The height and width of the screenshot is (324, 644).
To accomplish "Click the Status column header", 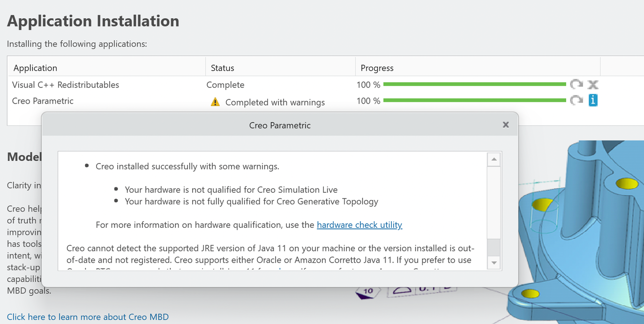I will point(222,68).
